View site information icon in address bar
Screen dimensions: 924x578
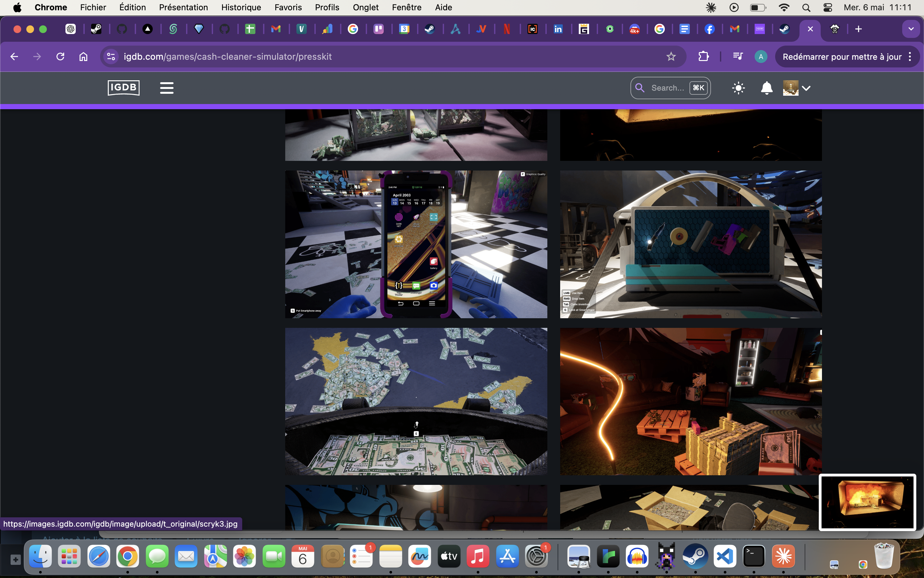111,57
